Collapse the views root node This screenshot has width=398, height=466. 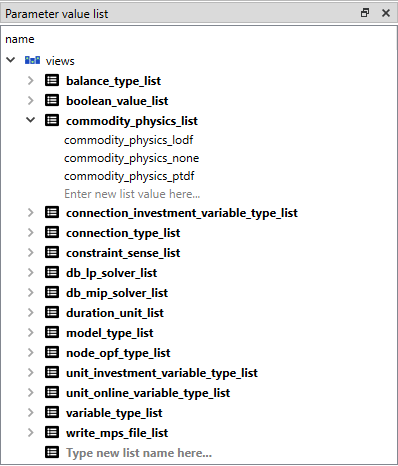pyautogui.click(x=11, y=60)
